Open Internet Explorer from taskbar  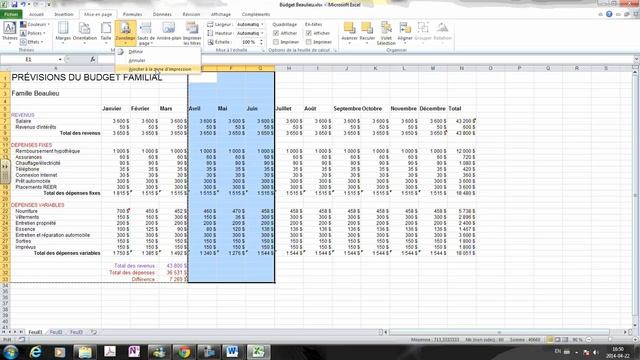[36, 352]
